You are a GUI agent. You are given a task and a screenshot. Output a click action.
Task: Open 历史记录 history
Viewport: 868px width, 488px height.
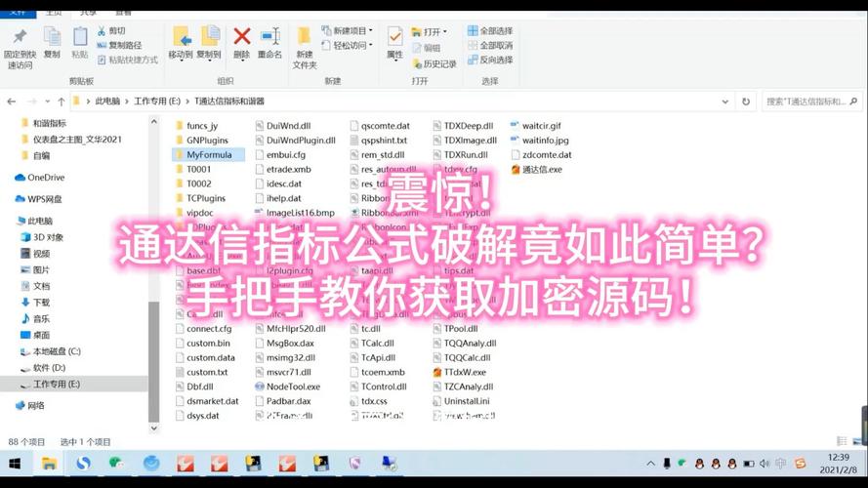pyautogui.click(x=434, y=64)
